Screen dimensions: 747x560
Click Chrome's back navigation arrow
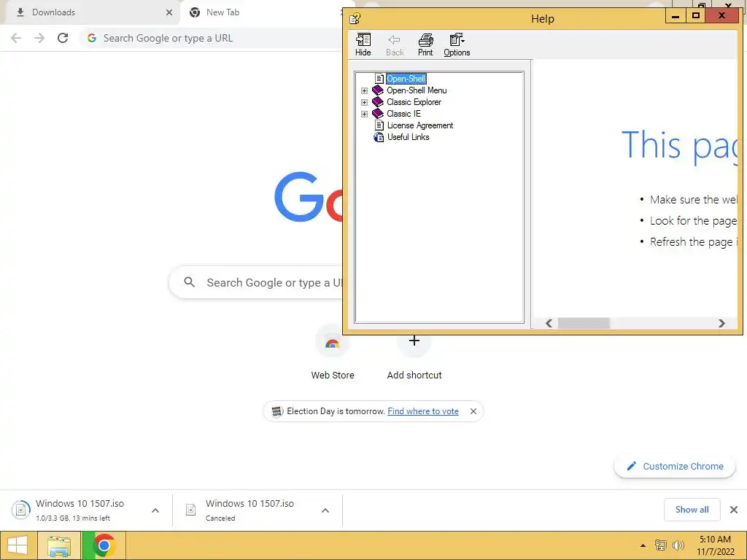[x=16, y=38]
